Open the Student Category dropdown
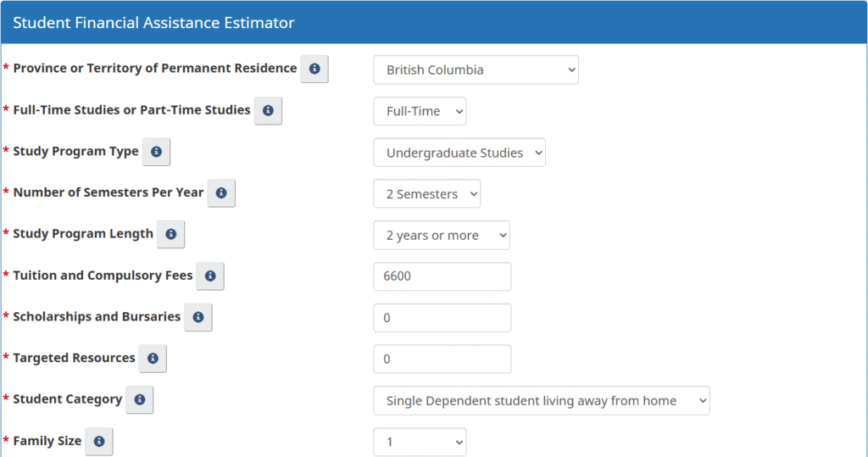Image resolution: width=868 pixels, height=457 pixels. tap(541, 401)
